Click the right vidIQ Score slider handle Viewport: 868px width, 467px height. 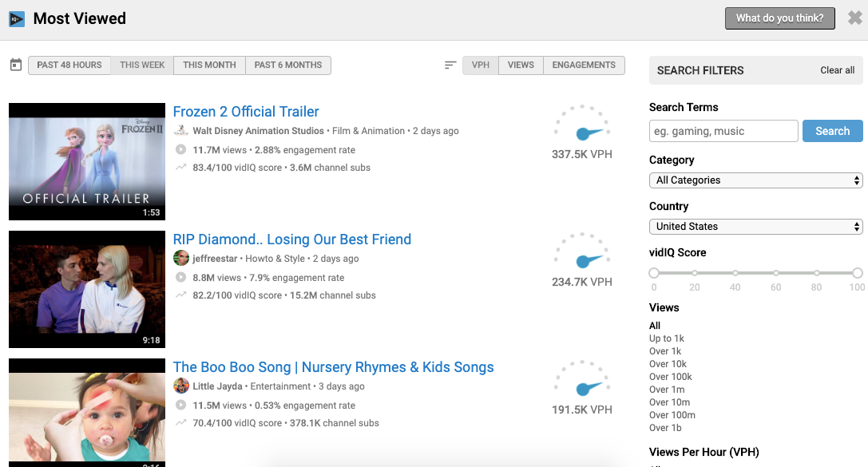pos(857,273)
